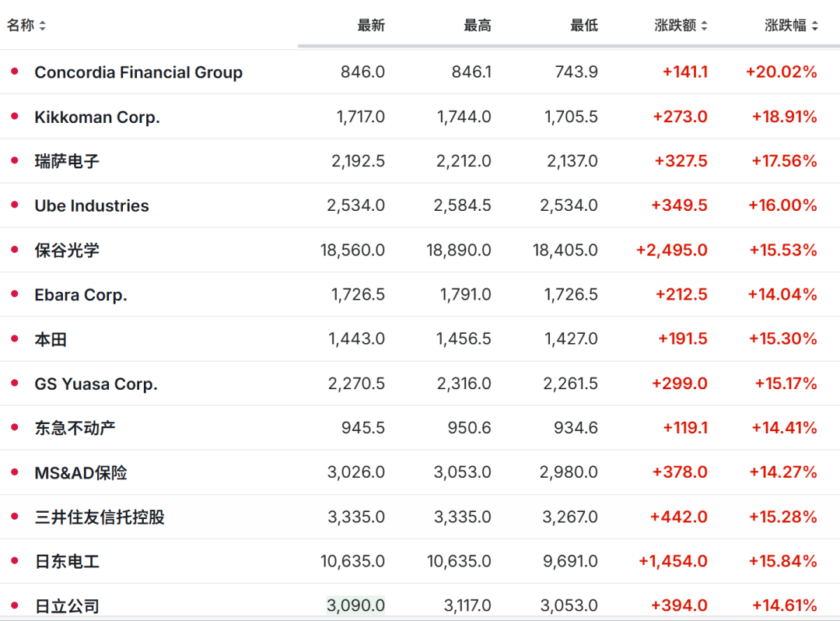The image size is (840, 621).
Task: Open Ube Industries stock page
Action: click(92, 206)
